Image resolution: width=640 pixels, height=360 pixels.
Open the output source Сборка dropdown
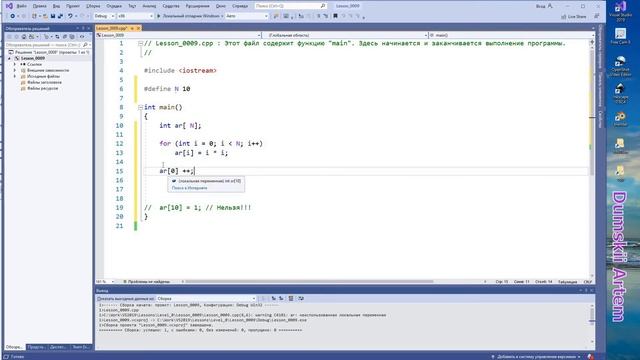coord(206,299)
